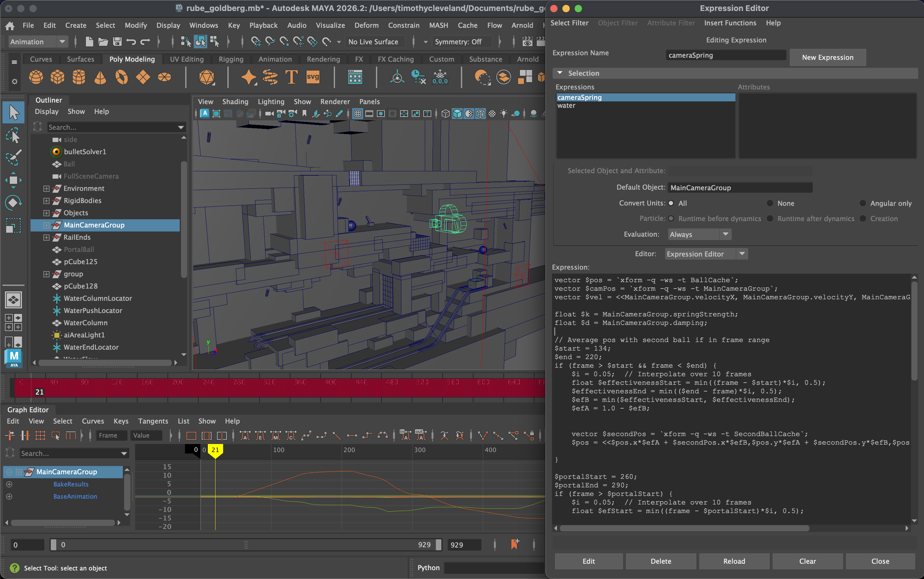The width and height of the screenshot is (924, 579).
Task: Open the Animation menu set dropdown
Action: 38,42
